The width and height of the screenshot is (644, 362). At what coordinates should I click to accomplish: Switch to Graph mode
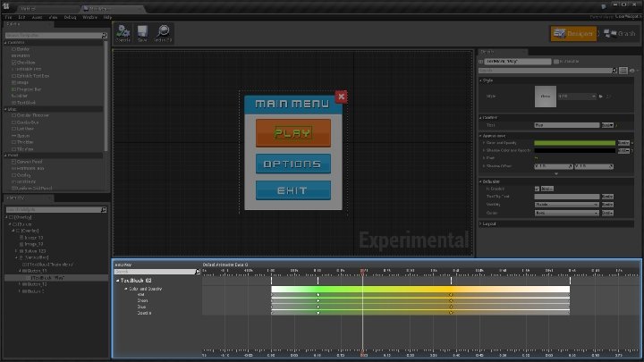(620, 33)
